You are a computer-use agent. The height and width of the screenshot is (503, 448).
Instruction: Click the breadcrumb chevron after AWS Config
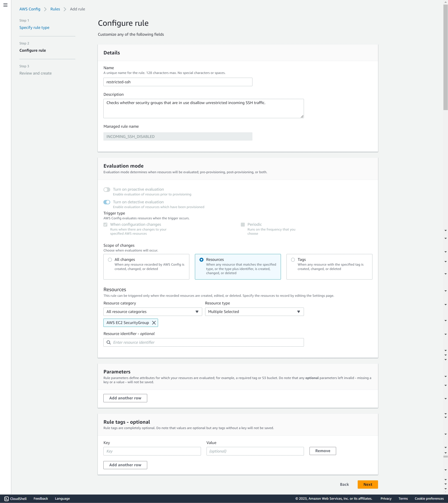[x=45, y=9]
